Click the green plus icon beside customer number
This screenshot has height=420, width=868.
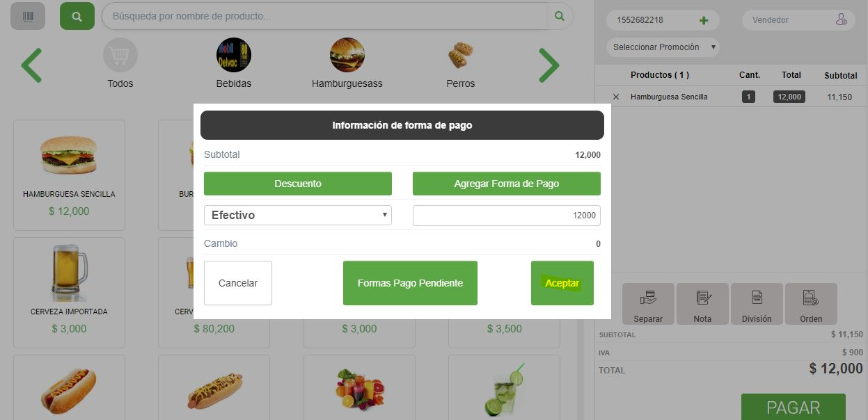point(704,20)
